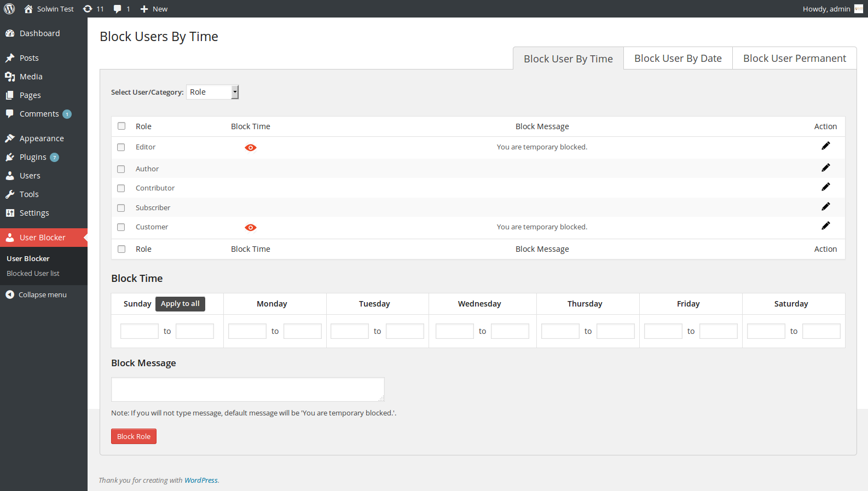Click the Friday start time field
The height and width of the screenshot is (491, 868).
(x=663, y=331)
